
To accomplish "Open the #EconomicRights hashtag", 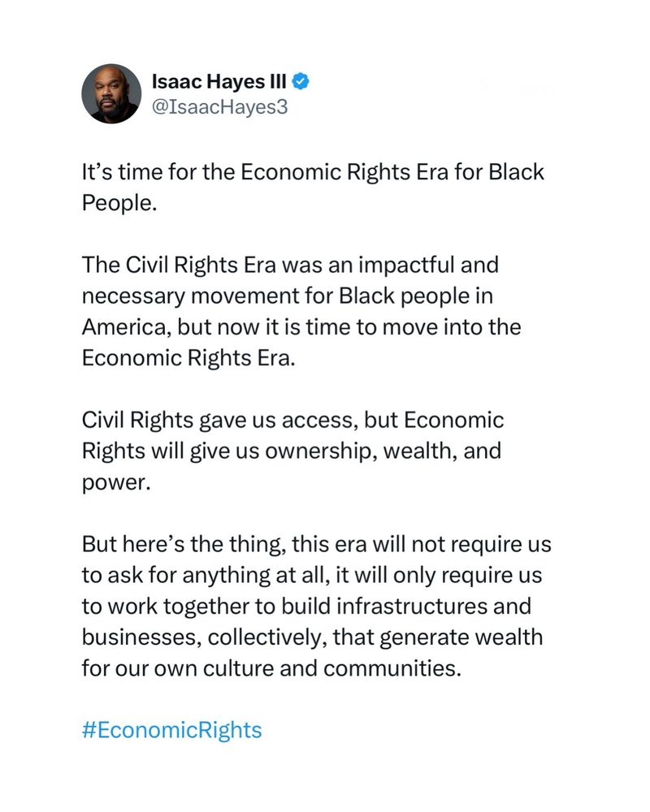I will (171, 730).
